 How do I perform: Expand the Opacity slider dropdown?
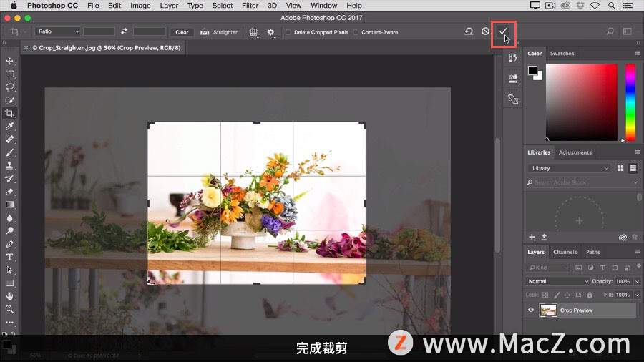click(637, 281)
